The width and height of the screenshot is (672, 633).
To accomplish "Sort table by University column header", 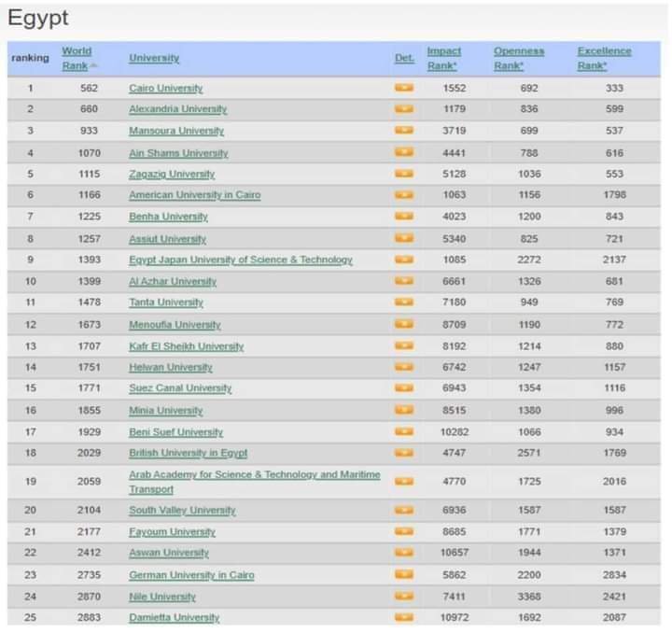I will [x=154, y=58].
